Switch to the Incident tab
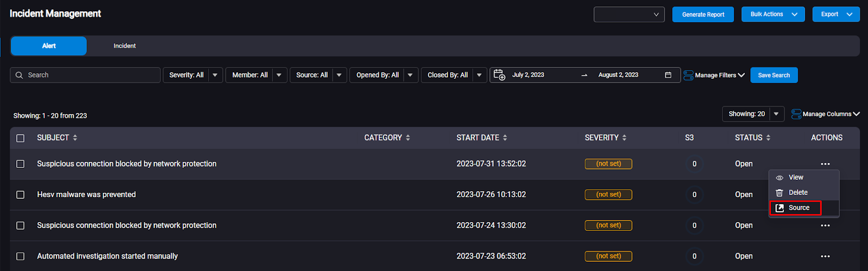 click(125, 46)
